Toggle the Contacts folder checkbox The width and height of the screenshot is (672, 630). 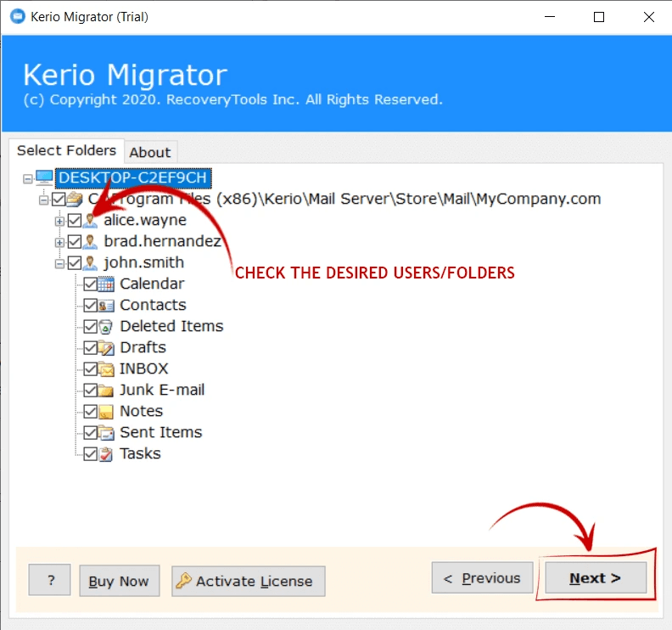click(x=91, y=306)
